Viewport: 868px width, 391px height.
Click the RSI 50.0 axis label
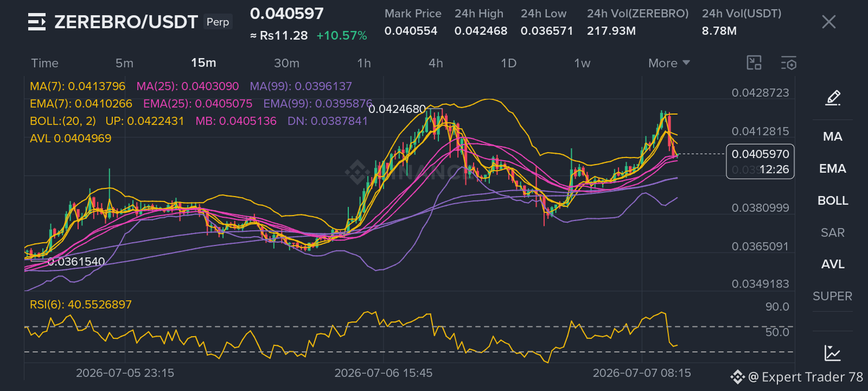click(777, 332)
